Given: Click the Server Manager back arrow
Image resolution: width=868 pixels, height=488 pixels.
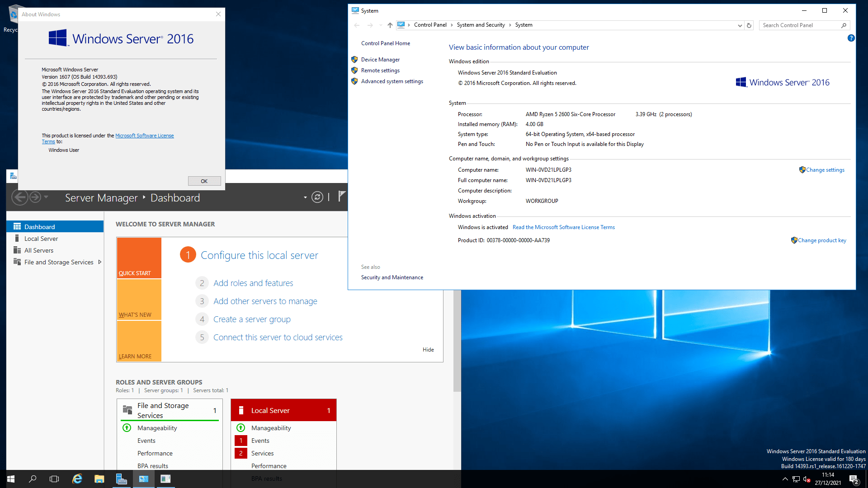Looking at the screenshot, I should [20, 197].
